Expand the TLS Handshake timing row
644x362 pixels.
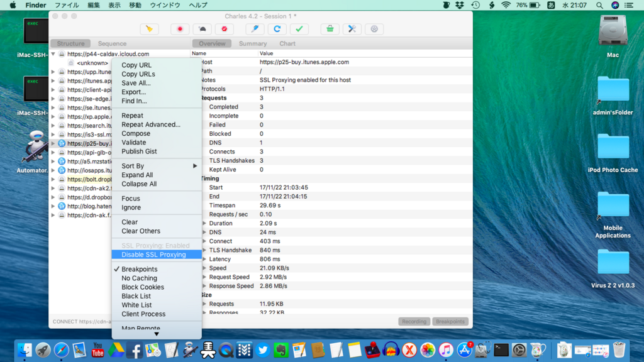pyautogui.click(x=204, y=250)
